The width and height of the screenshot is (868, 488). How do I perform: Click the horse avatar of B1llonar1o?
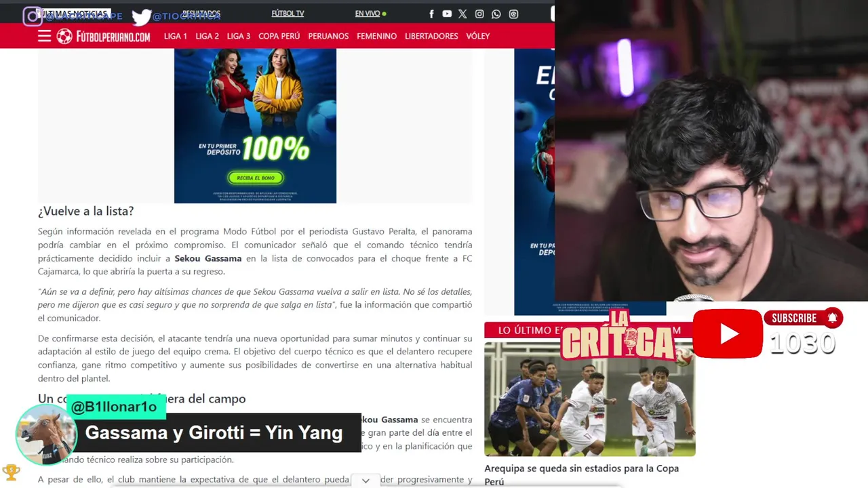pyautogui.click(x=46, y=435)
